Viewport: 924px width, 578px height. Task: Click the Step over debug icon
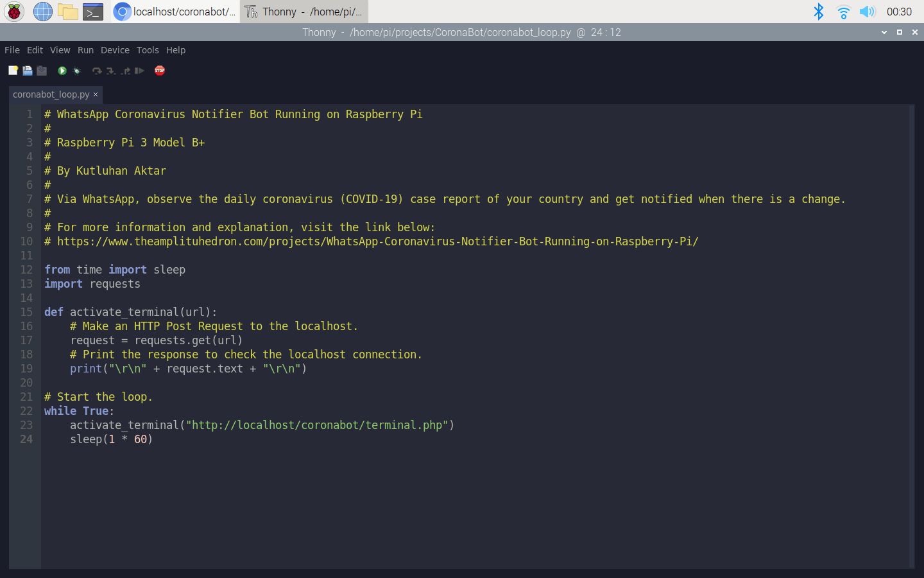tap(97, 71)
